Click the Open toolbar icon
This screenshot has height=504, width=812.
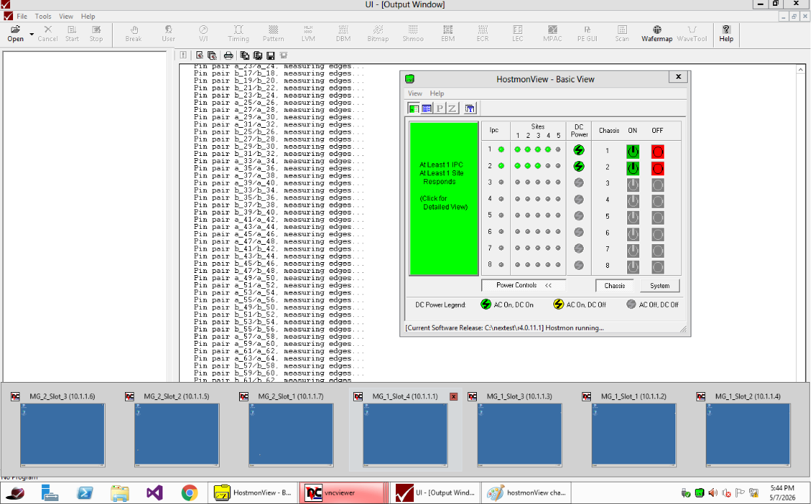[x=16, y=34]
